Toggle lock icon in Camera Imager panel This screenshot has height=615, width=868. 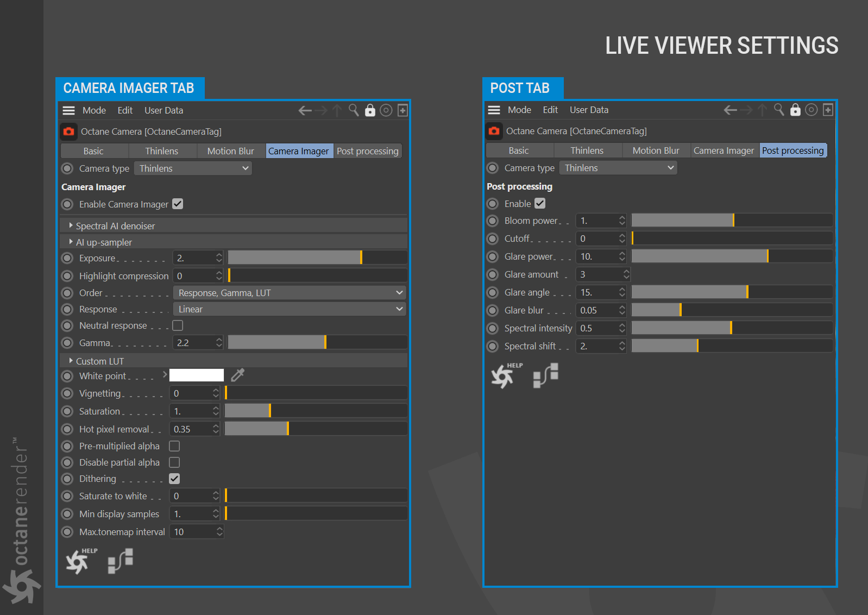pyautogui.click(x=370, y=110)
